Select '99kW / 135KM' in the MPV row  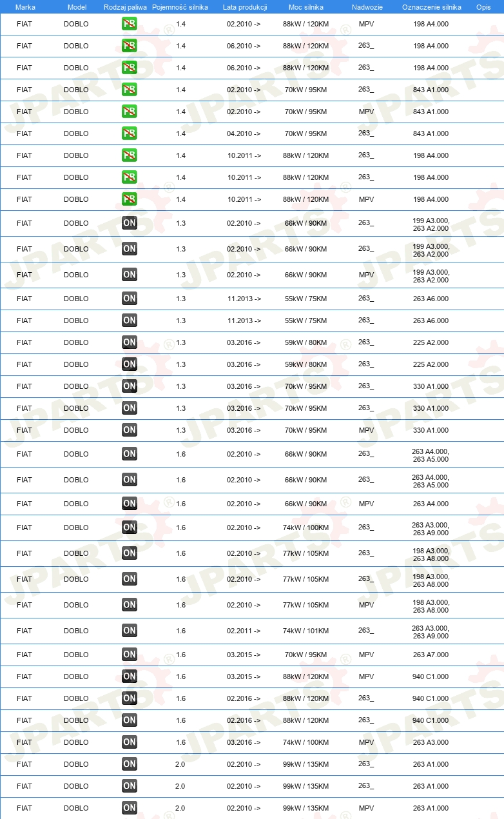point(306,808)
